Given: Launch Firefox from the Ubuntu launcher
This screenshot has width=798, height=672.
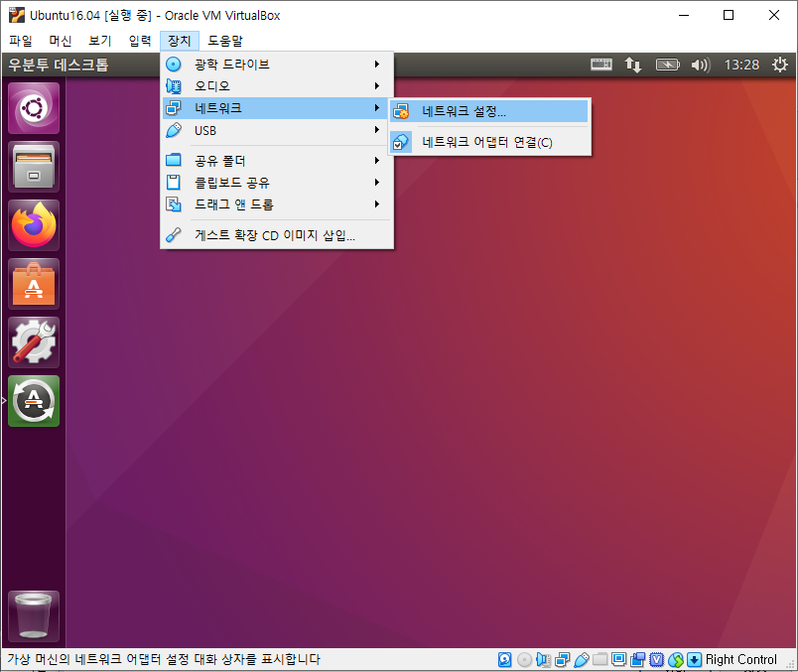Looking at the screenshot, I should (34, 225).
